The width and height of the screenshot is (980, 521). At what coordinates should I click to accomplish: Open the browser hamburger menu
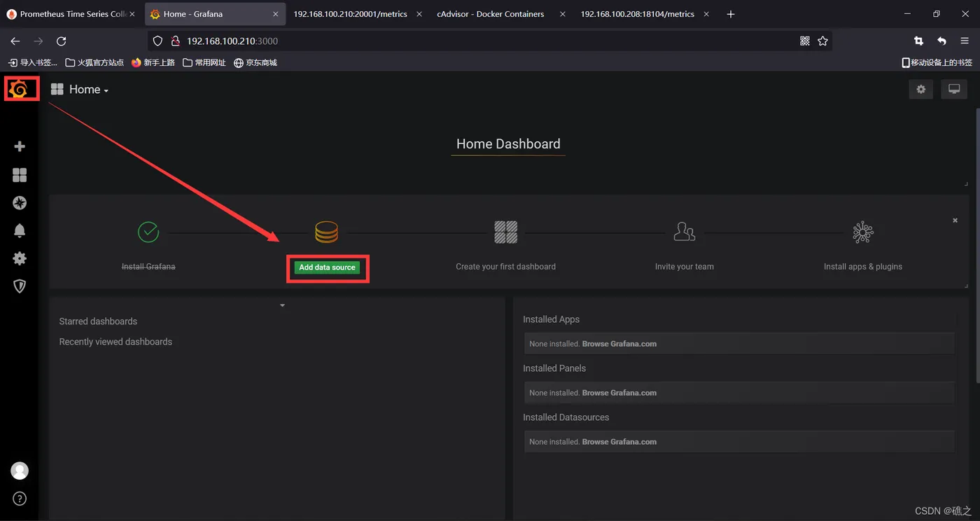coord(965,41)
